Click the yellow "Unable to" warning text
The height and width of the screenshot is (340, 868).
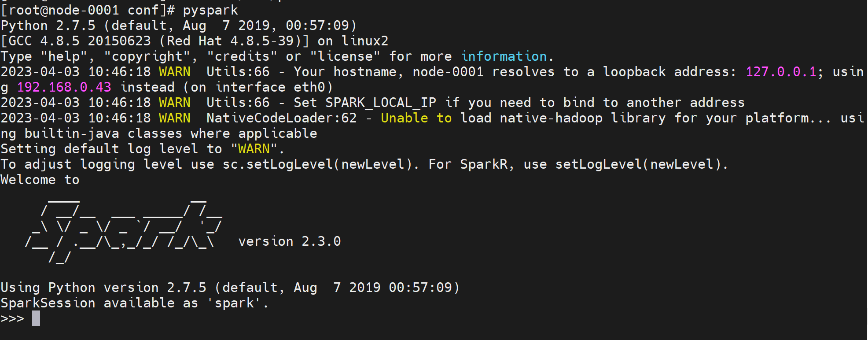416,118
